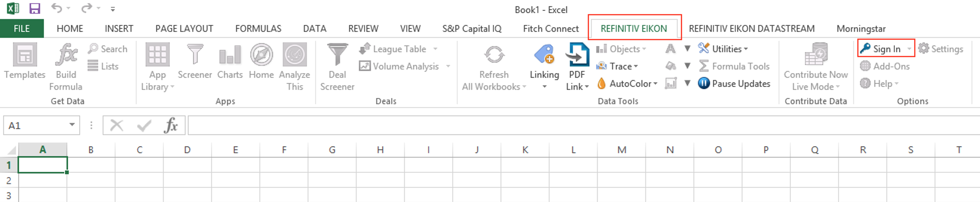Expand the undo history dropdown arrow
Image resolution: width=980 pixels, height=202 pixels.
tap(69, 8)
